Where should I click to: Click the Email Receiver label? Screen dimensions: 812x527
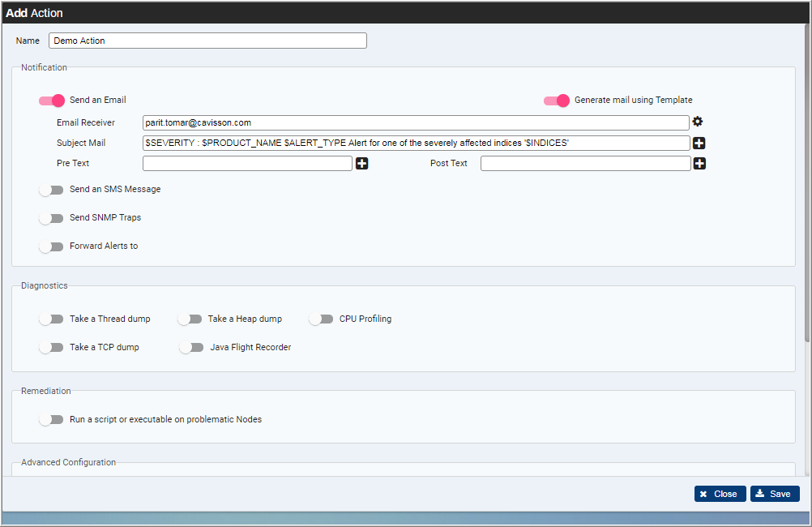pyautogui.click(x=86, y=122)
